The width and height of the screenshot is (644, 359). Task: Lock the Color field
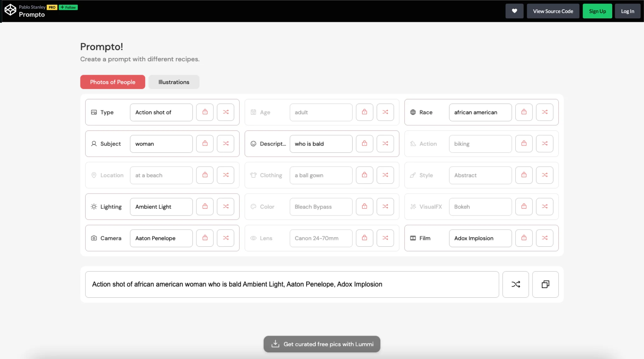(x=364, y=207)
